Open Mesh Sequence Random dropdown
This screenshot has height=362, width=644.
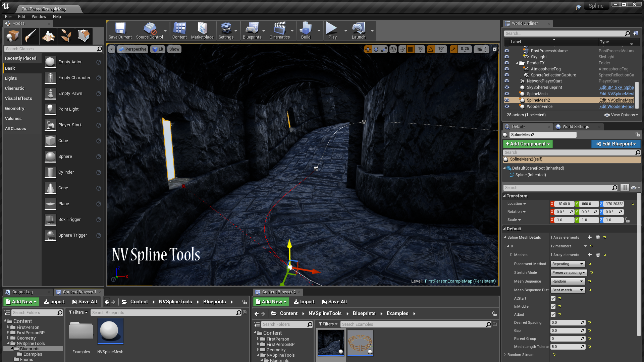568,281
